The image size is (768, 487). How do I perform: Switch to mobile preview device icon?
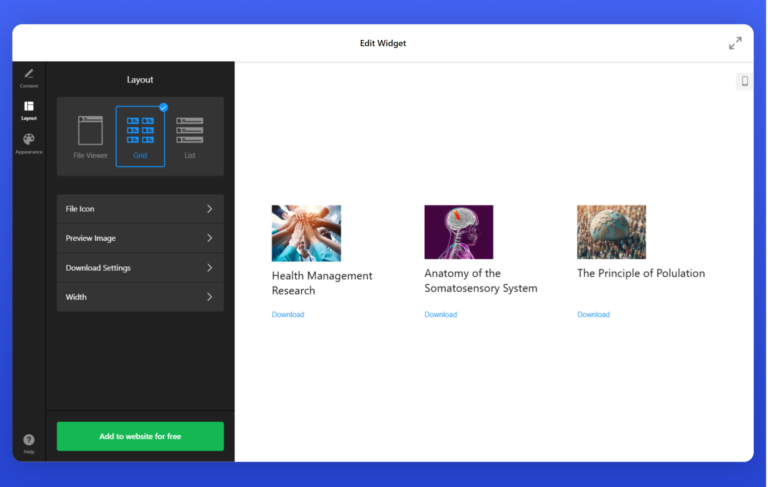coord(744,81)
